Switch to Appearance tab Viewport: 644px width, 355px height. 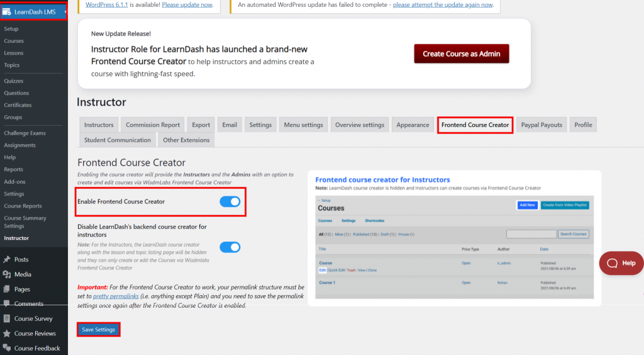(x=413, y=125)
